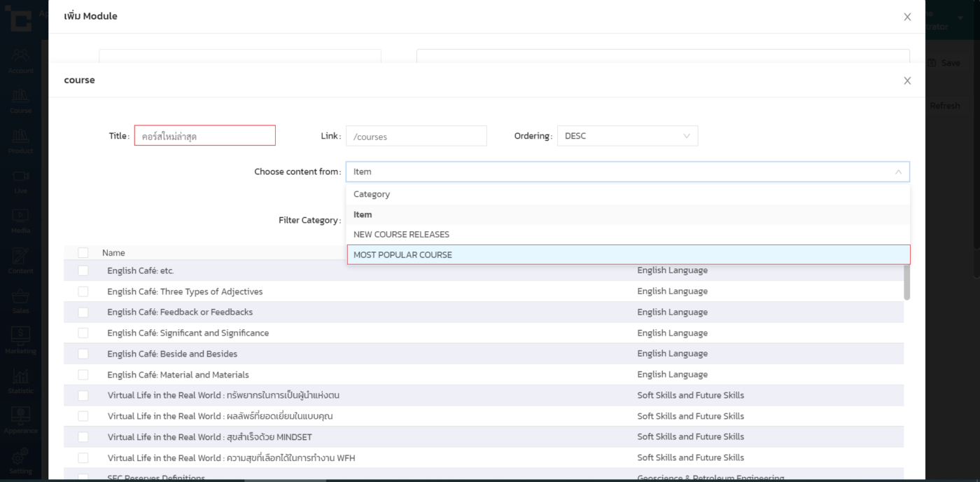Check the box for English Café: etc.
Screen dimensions: 980x482
[x=83, y=270]
